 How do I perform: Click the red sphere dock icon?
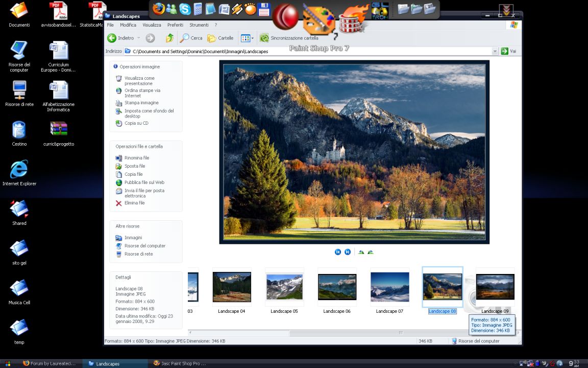coord(285,16)
